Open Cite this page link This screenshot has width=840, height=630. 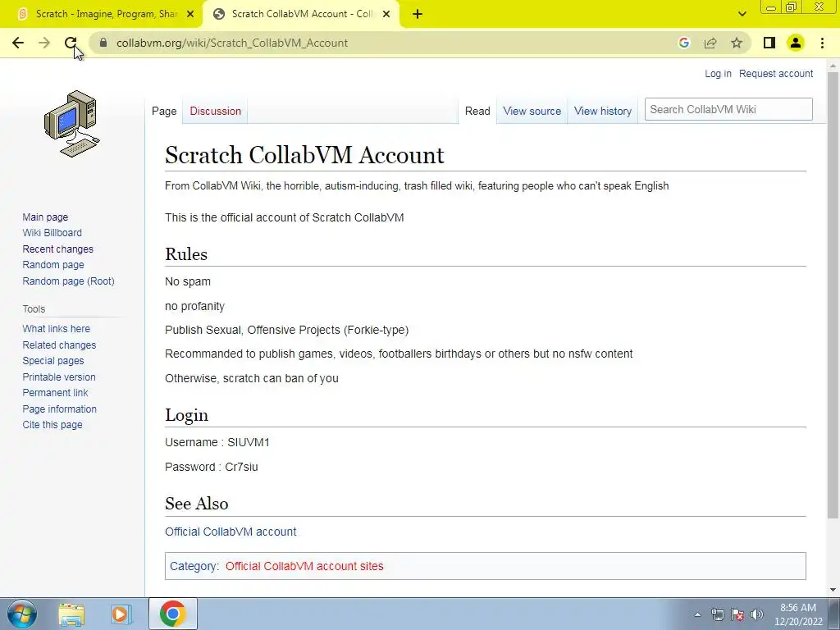click(x=52, y=424)
